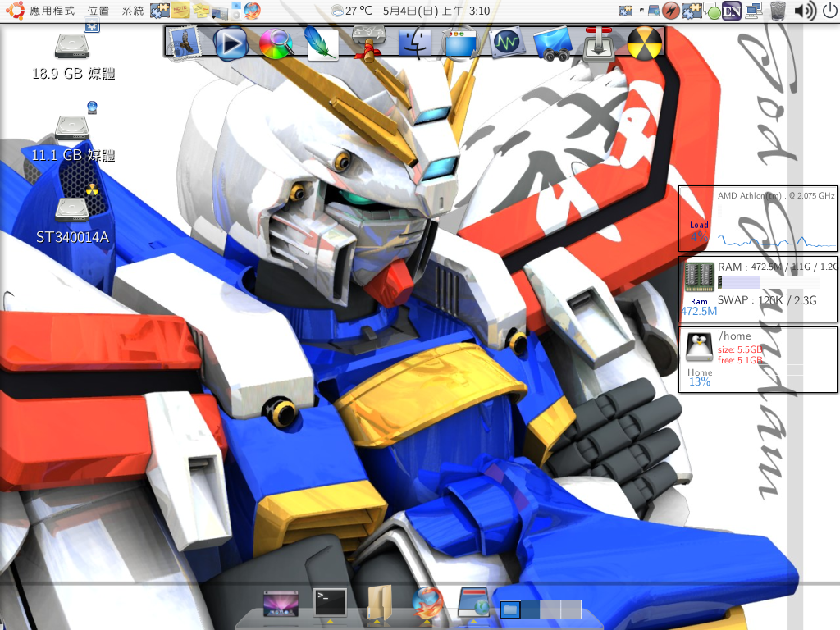Open the red package installer icon
Viewport: 840px width, 630px height.
point(598,43)
